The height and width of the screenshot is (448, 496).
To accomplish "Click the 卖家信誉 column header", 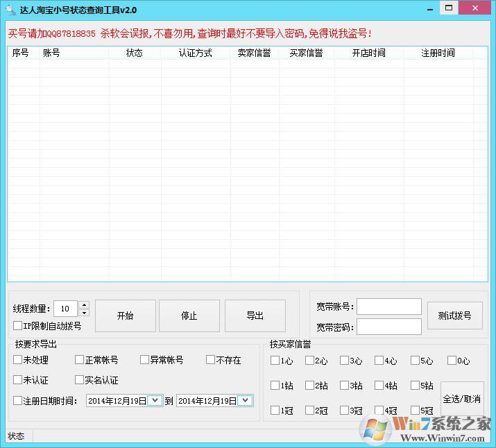I will click(x=255, y=53).
